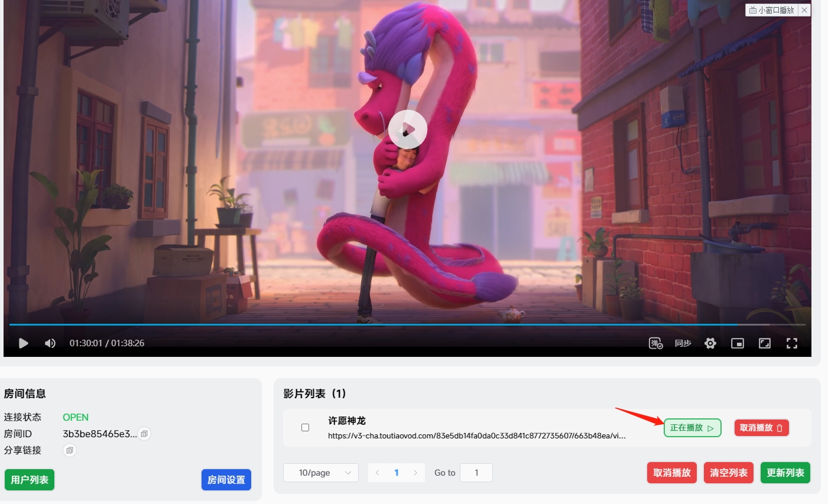This screenshot has height=504, width=828.
Task: Click 更新列表 to refresh list
Action: [785, 473]
